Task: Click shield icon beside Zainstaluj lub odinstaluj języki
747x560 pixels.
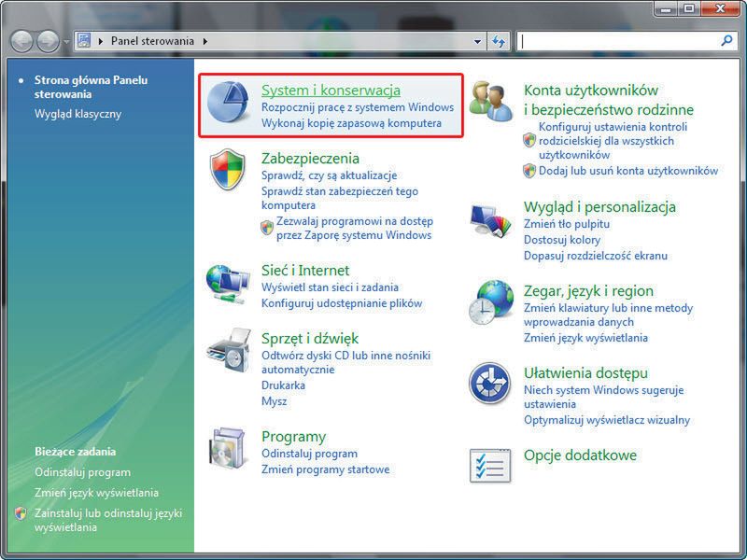Action: [x=20, y=513]
